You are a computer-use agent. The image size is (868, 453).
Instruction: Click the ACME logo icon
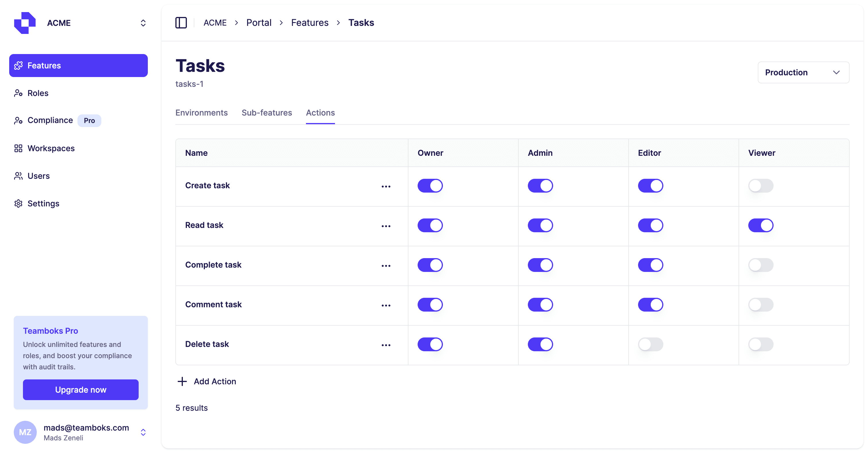click(25, 23)
